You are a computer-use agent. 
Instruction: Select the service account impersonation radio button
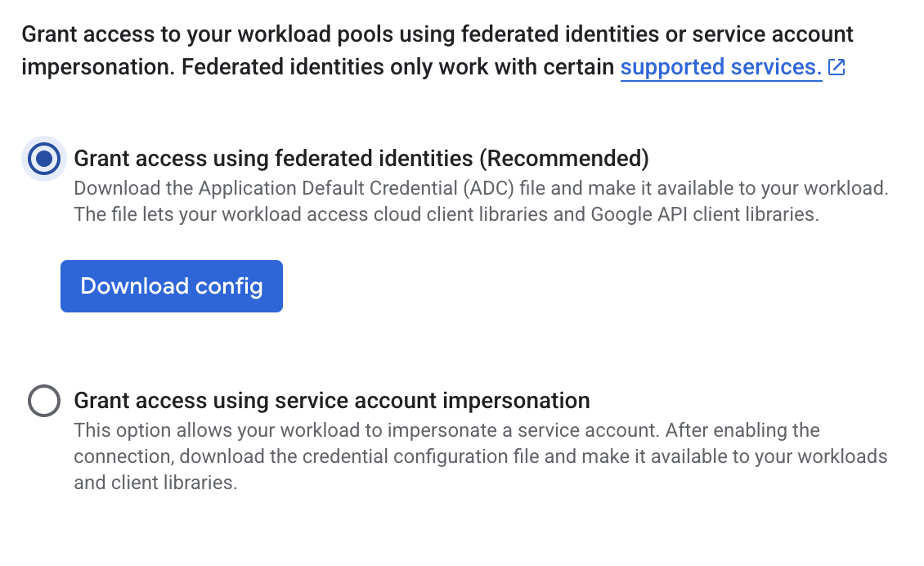(x=43, y=401)
